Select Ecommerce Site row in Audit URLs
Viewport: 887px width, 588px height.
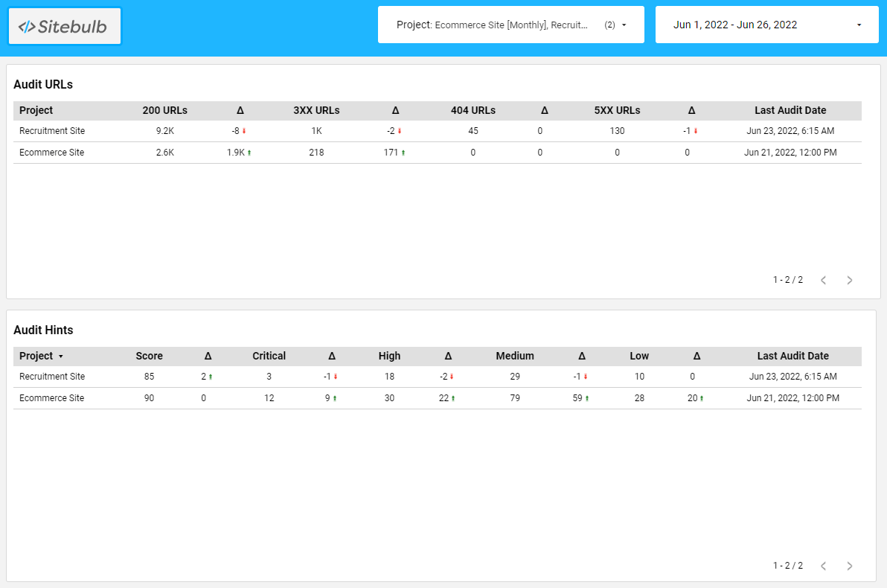[438, 153]
